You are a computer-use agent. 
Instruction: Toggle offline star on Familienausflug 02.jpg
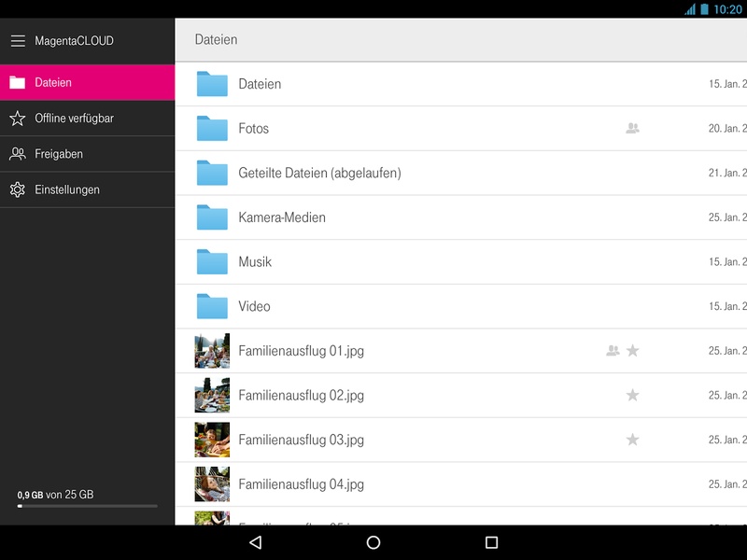click(x=633, y=395)
